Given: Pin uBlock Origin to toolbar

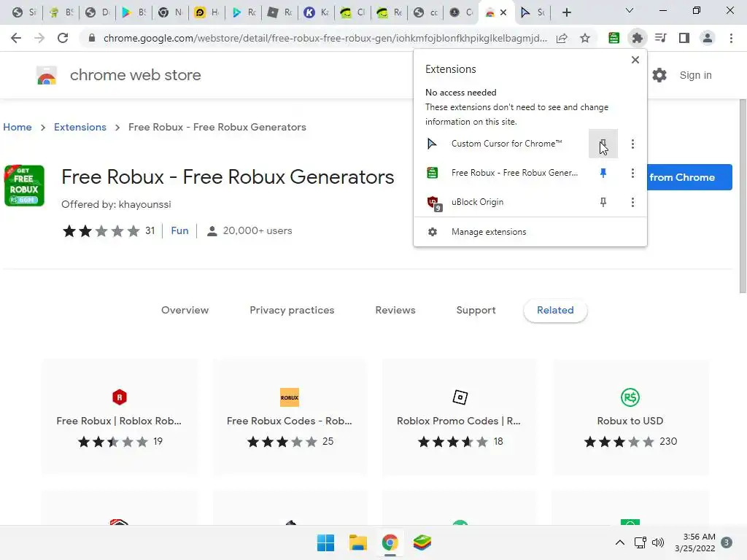Looking at the screenshot, I should 603,203.
